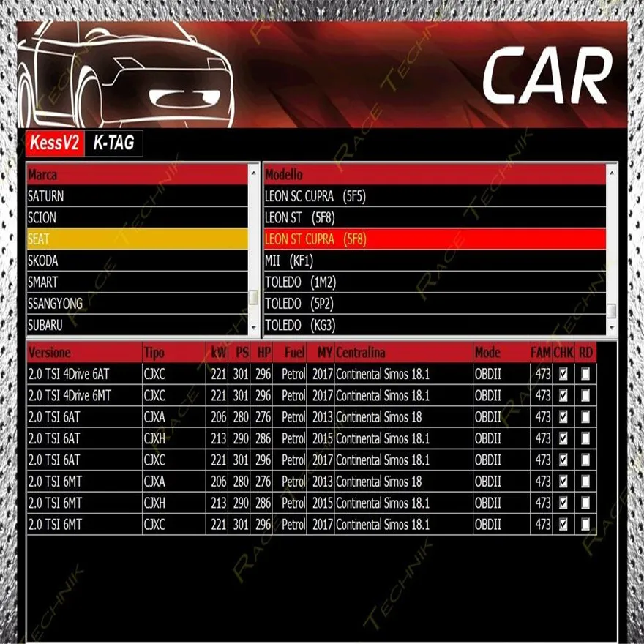Screen dimensions: 644x644
Task: Select TOLEDO (5P2) model
Action: point(435,304)
